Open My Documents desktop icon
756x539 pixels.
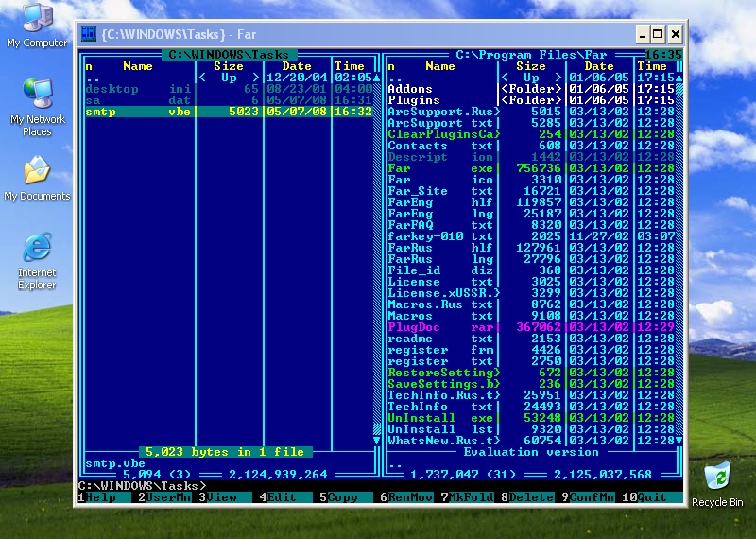(37, 178)
